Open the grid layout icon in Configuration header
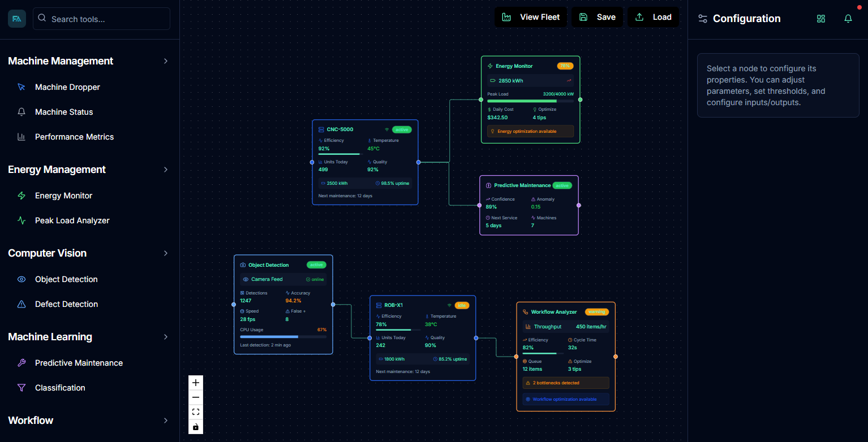868x442 pixels. click(821, 19)
